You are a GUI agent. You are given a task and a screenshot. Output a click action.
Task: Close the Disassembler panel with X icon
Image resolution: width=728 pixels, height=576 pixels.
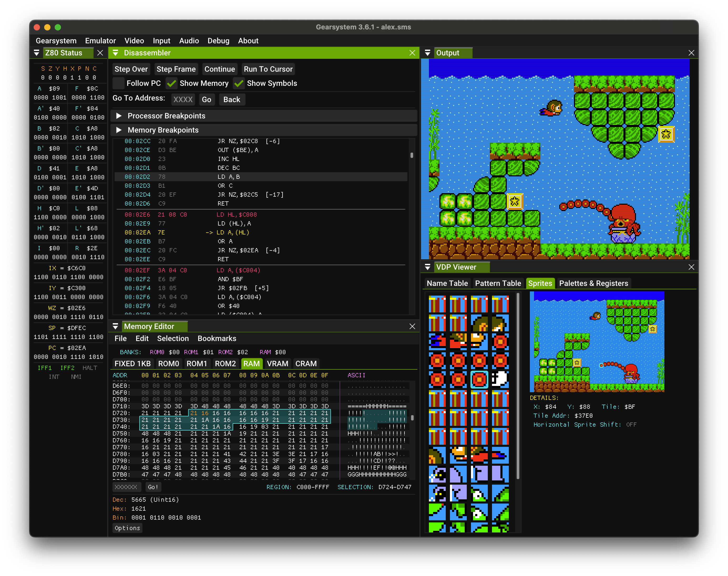[412, 53]
